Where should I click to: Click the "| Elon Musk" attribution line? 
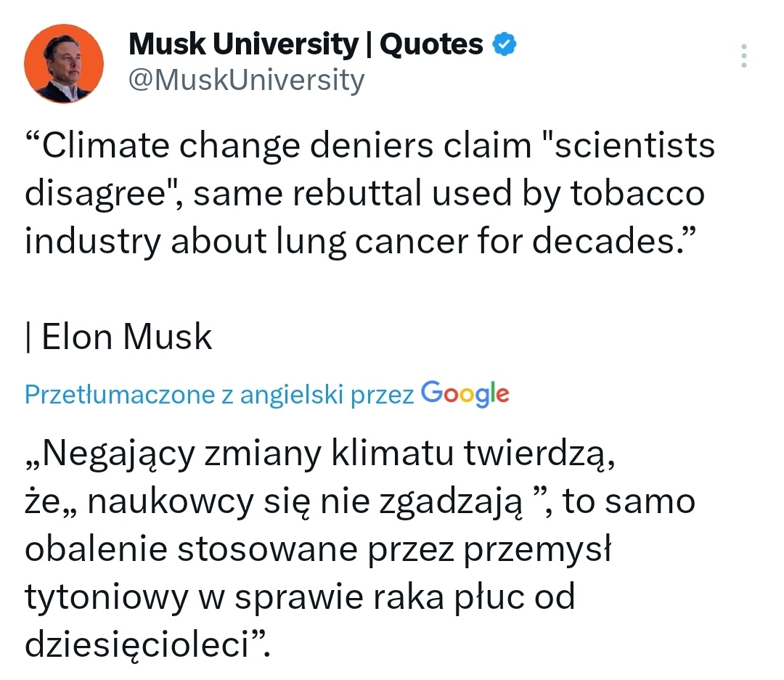[119, 337]
